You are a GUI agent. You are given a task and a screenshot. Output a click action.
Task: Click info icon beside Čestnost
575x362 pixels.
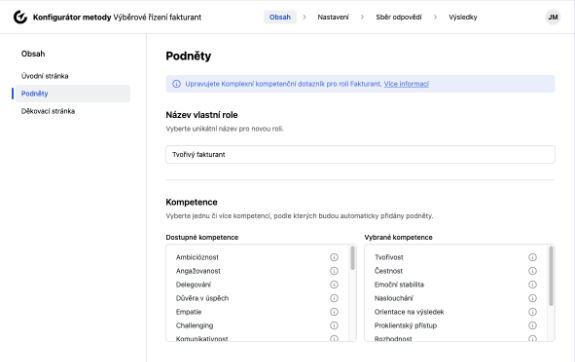click(x=532, y=271)
